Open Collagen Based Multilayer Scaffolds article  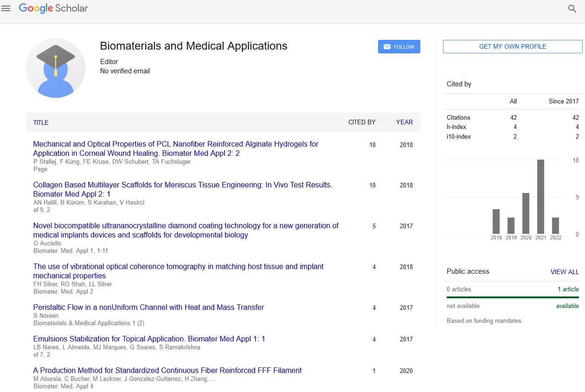tap(183, 189)
